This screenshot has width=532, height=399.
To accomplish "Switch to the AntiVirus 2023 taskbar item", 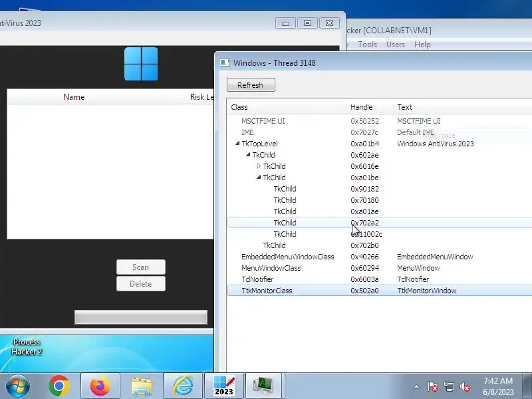I will coord(224,386).
